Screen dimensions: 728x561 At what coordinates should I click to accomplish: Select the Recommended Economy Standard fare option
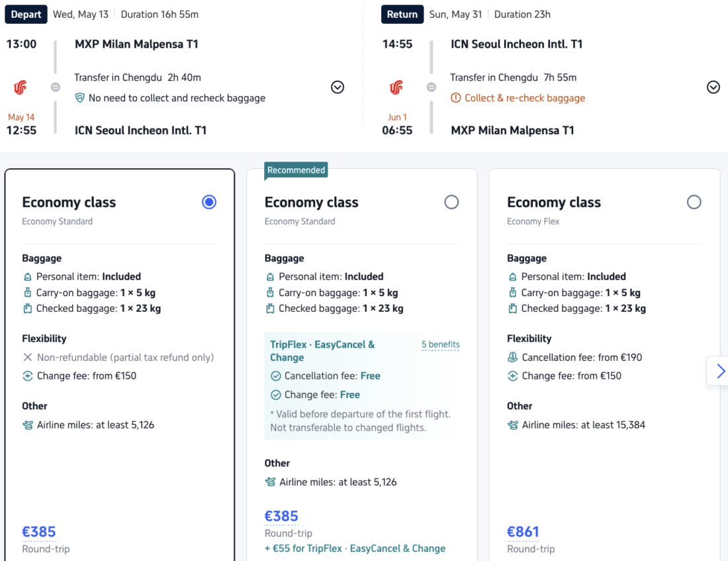(451, 203)
